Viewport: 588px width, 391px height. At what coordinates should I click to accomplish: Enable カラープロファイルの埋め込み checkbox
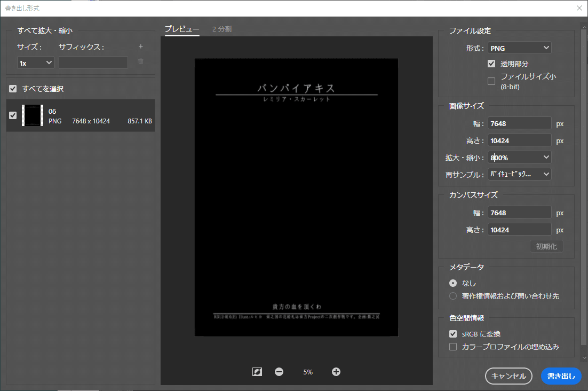453,347
